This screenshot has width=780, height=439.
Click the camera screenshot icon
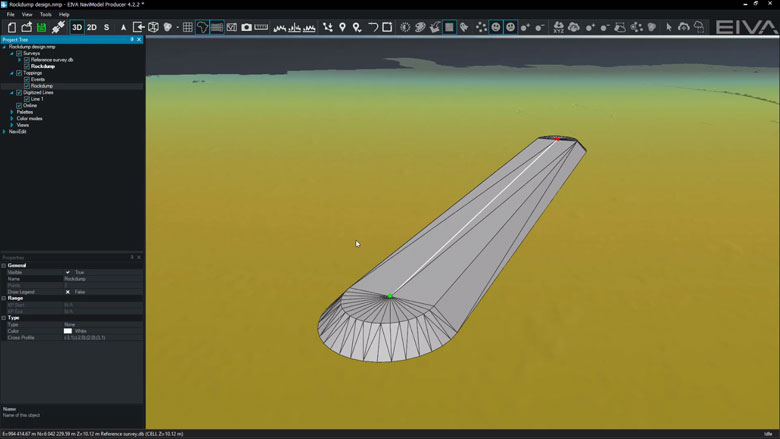(246, 27)
